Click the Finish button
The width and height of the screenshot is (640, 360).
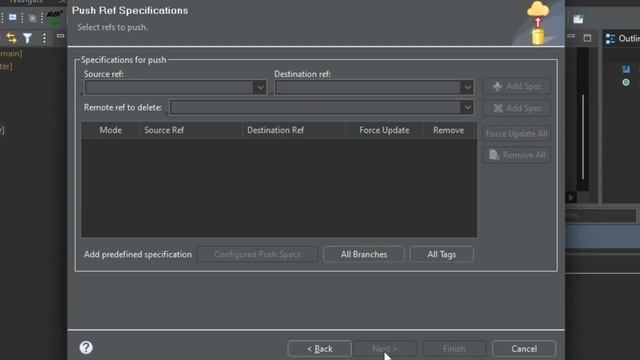coord(454,349)
